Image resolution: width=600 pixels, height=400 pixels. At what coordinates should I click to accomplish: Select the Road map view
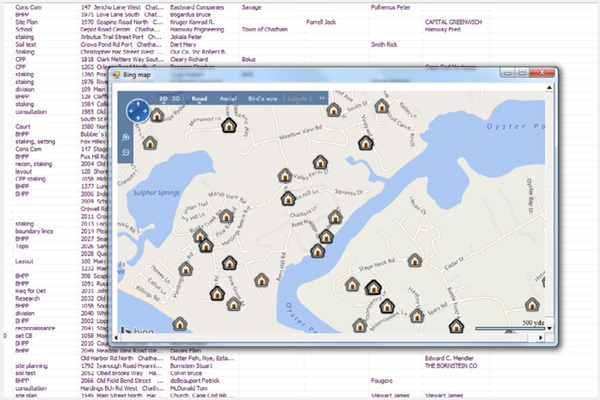tap(199, 98)
